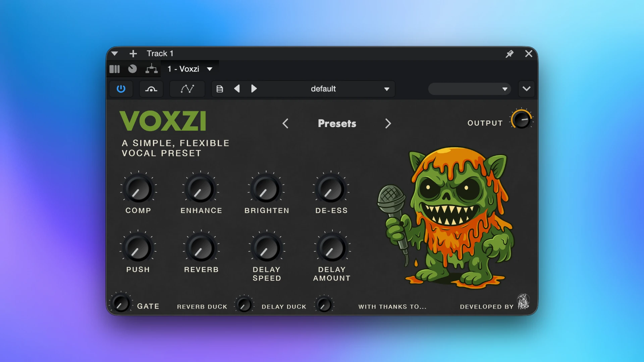
Task: Expand the chevron at toolbar right end
Action: pyautogui.click(x=526, y=89)
